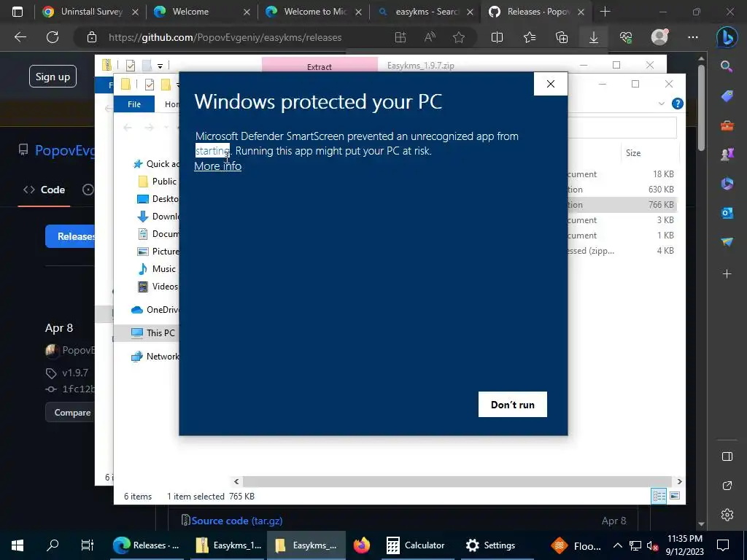Select the 18 KB file row
The height and width of the screenshot is (560, 747).
click(x=622, y=174)
